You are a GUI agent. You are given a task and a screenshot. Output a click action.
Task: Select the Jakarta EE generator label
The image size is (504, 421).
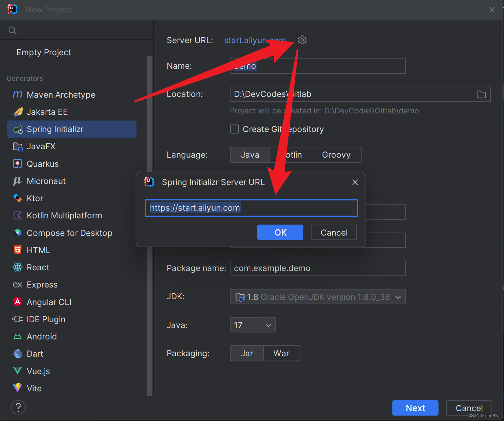47,112
